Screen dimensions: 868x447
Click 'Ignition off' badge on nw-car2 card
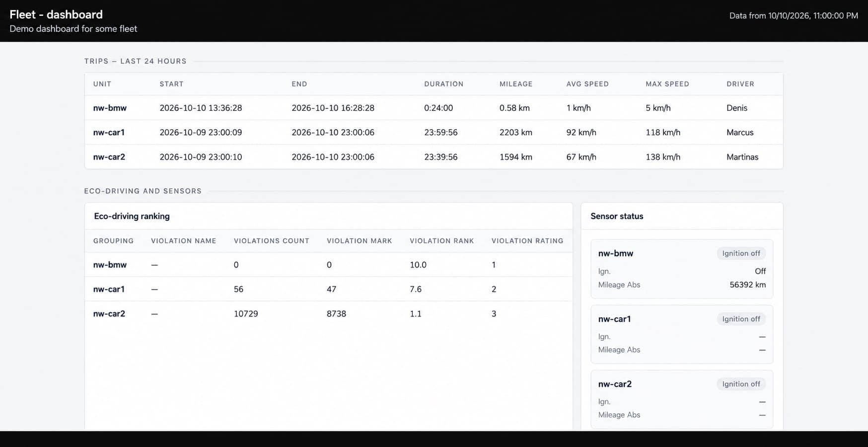[x=741, y=384]
